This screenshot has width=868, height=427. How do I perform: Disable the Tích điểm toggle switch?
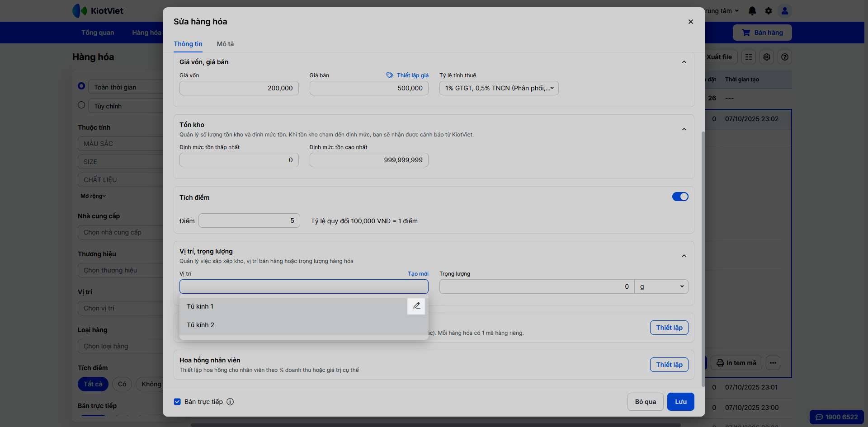pos(680,197)
